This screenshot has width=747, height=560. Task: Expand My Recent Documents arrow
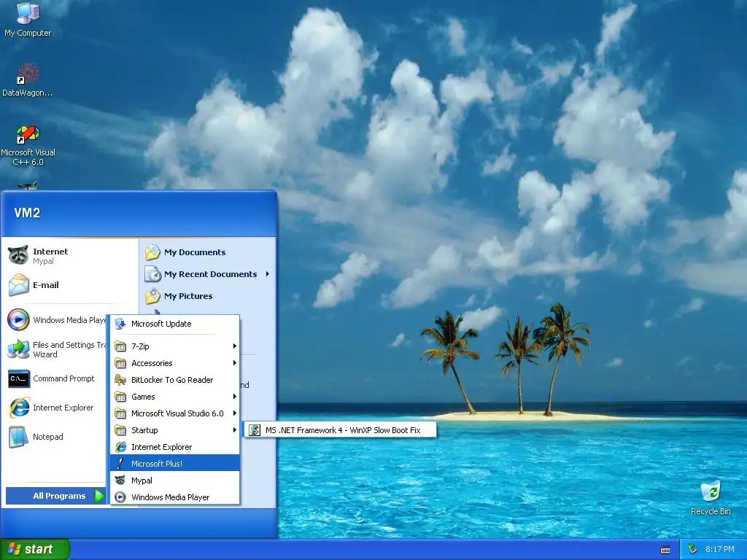coord(267,274)
